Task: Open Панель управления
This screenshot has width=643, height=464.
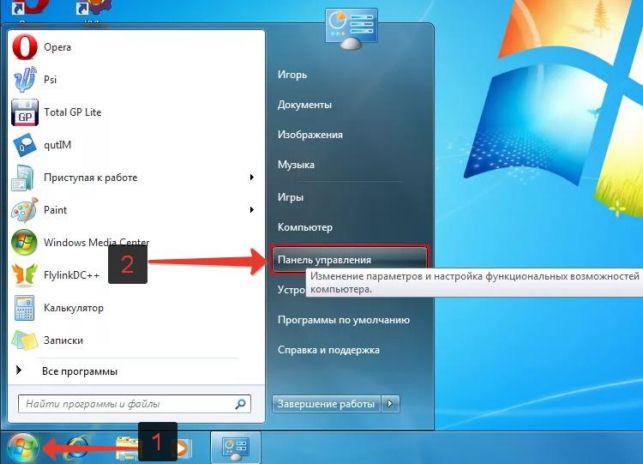Action: coord(349,260)
